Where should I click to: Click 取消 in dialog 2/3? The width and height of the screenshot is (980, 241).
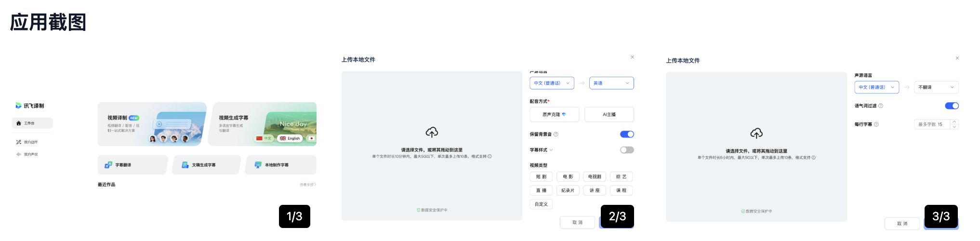(x=577, y=223)
